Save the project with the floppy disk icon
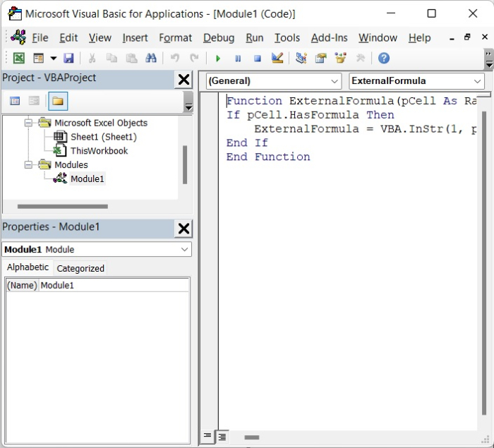 [x=68, y=59]
